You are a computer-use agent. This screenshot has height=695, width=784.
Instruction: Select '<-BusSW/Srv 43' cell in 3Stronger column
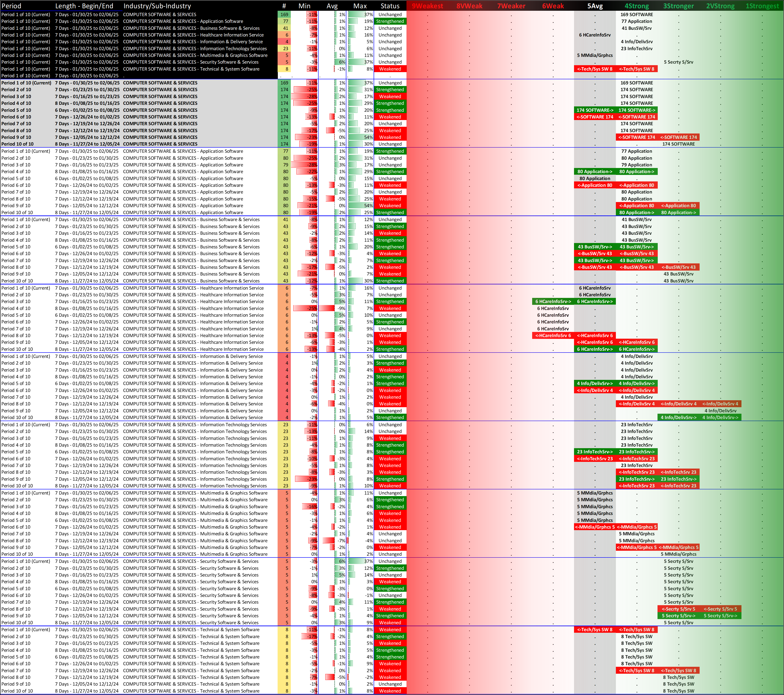pyautogui.click(x=678, y=267)
